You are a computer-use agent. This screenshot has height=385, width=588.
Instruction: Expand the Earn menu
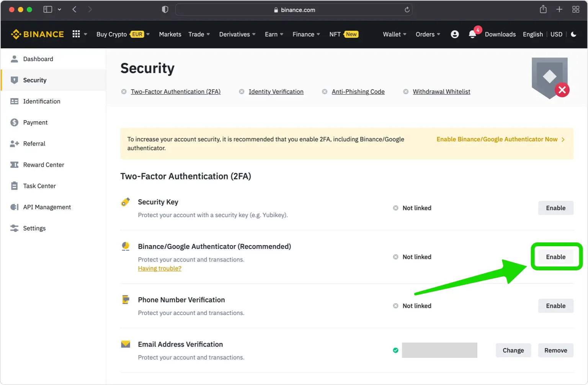pyautogui.click(x=274, y=34)
